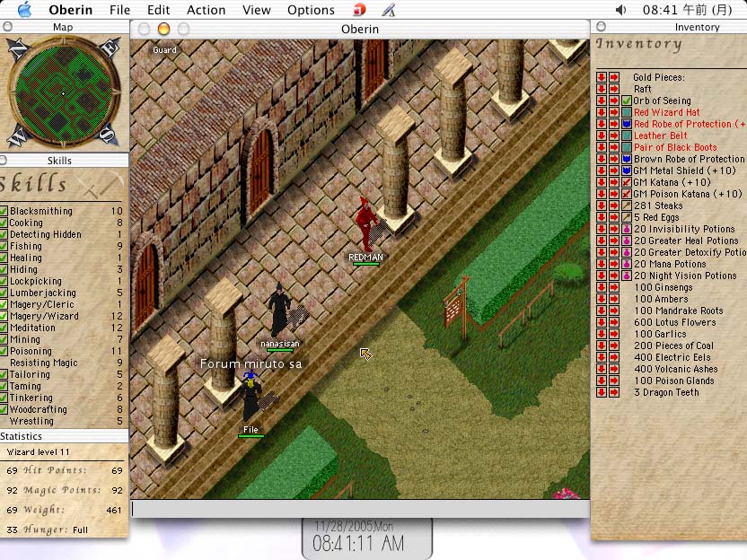Screen dimensions: 747x560
Task: Click the right arrow beside Gold Pieces
Action: tap(613, 77)
